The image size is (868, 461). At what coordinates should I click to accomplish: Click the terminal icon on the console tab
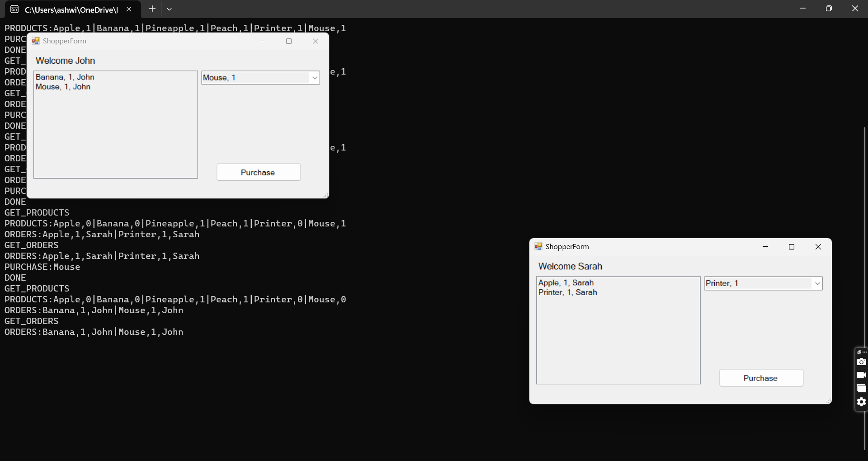tap(14, 9)
